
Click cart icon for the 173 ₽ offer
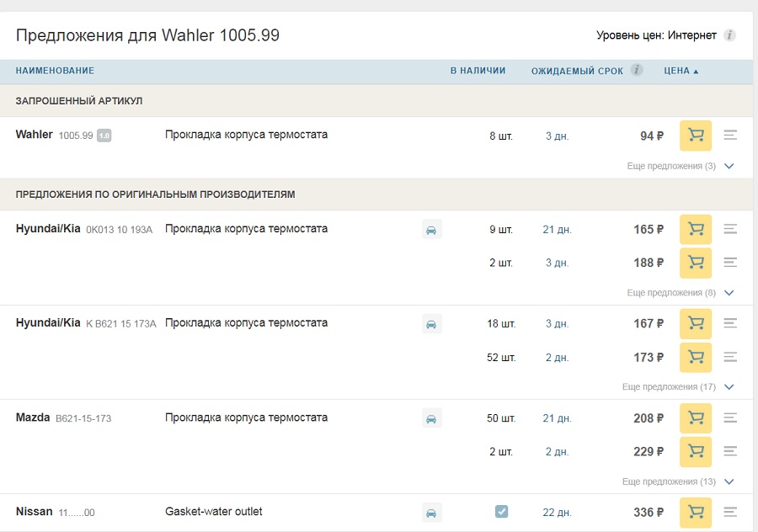click(x=696, y=357)
